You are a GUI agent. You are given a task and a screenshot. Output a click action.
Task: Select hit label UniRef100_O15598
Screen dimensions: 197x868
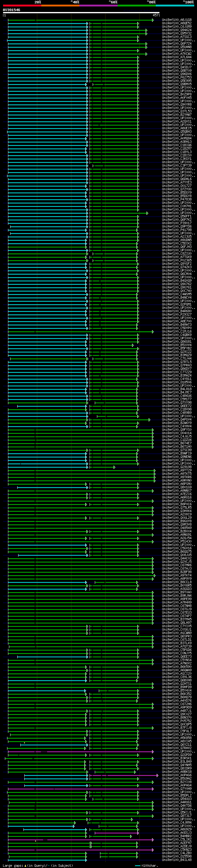177,856
